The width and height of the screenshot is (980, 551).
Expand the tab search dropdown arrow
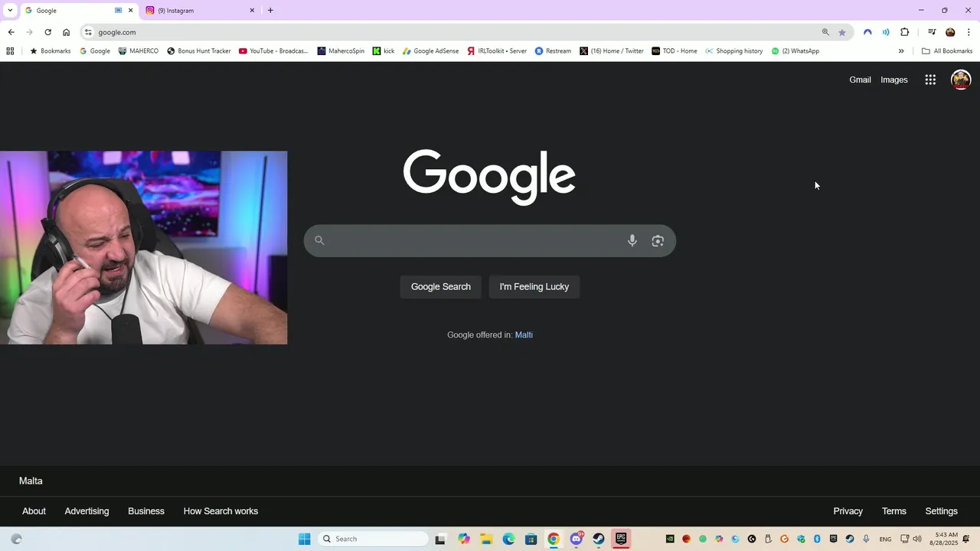10,11
